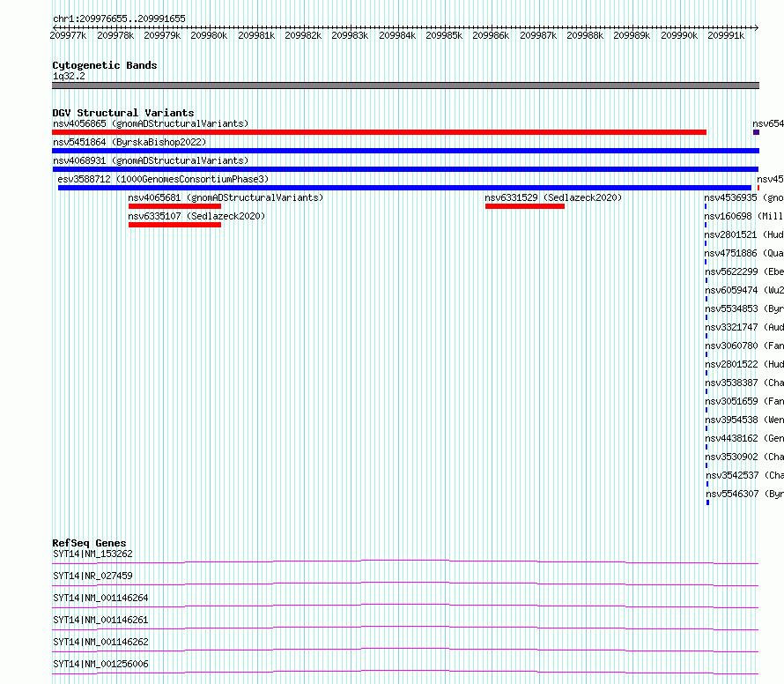
Task: Open SYT14|NM_001146264 transcript label
Action: [x=100, y=598]
